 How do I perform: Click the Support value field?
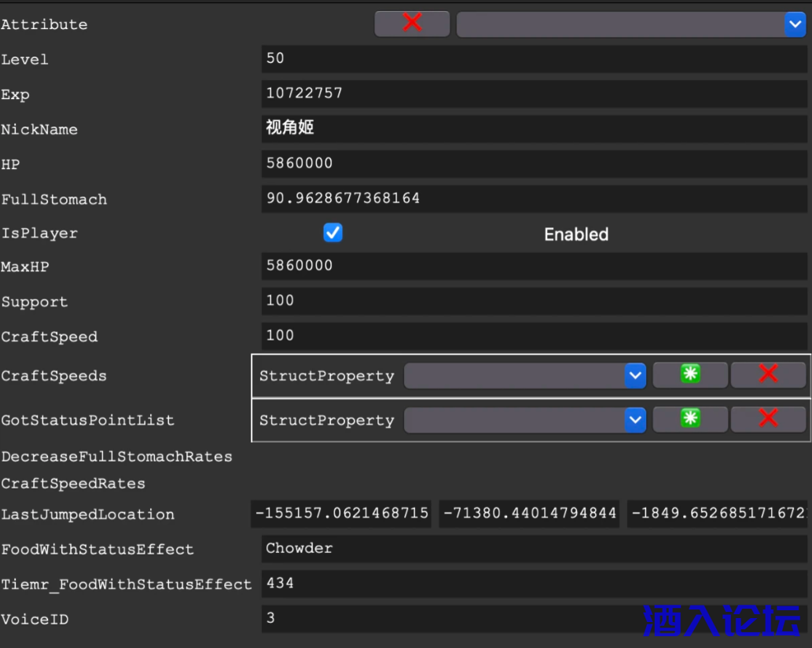coord(534,301)
